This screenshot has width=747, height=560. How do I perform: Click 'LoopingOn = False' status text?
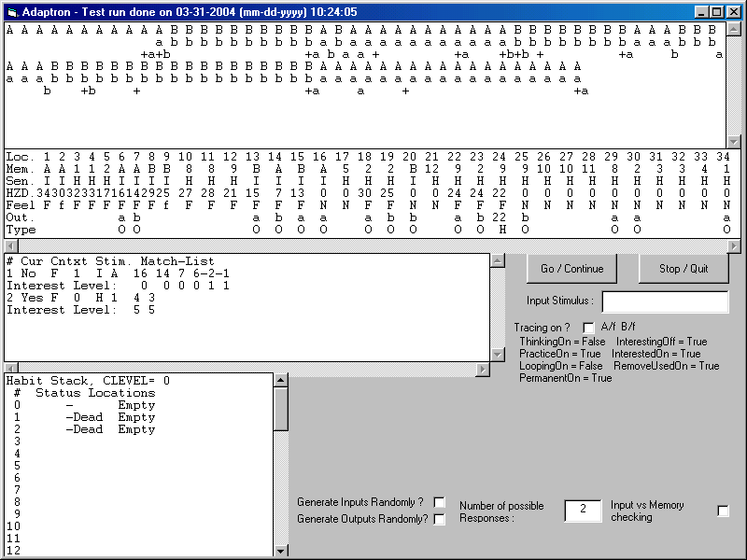click(561, 366)
